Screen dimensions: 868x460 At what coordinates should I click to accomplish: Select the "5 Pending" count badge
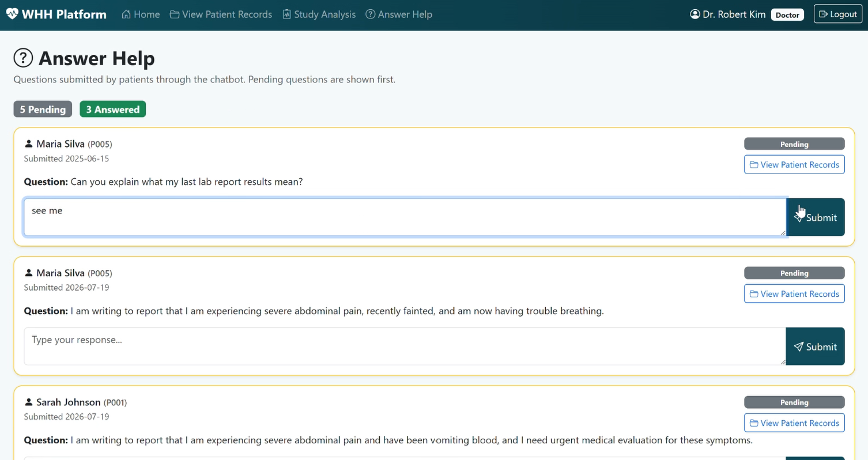43,110
